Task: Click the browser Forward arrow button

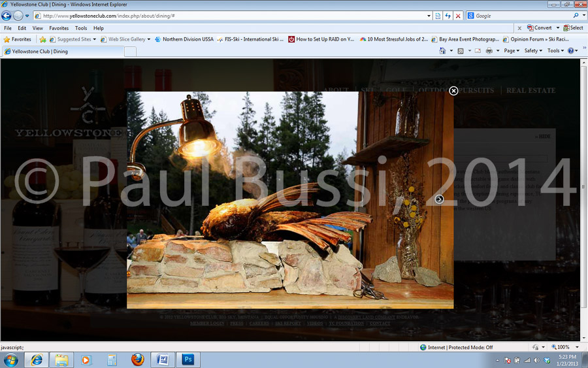Action: (18, 16)
